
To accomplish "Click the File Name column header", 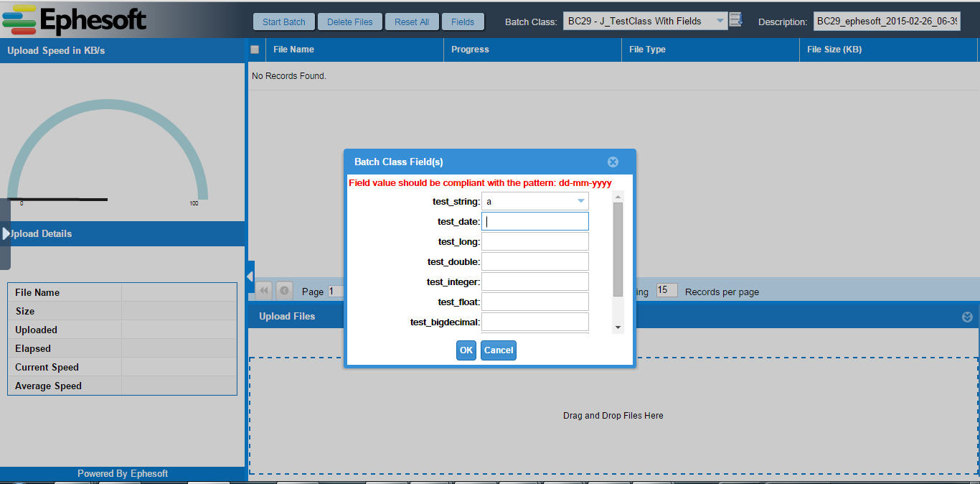I will [354, 50].
